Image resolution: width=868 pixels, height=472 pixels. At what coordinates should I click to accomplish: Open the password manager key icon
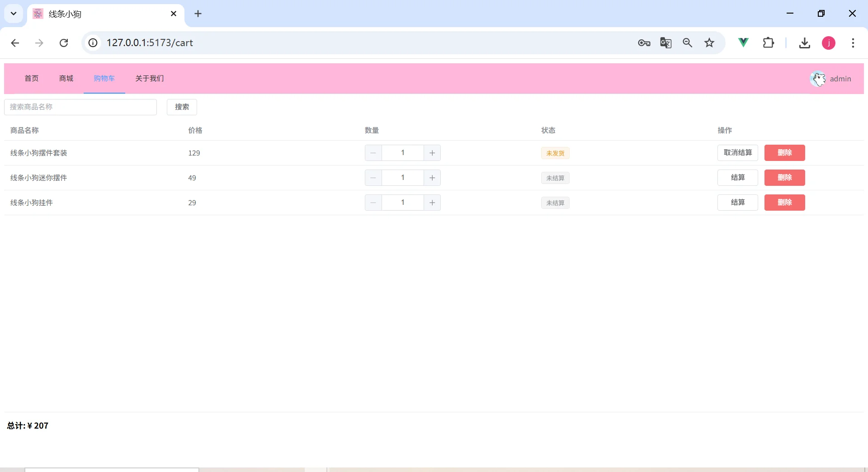pyautogui.click(x=644, y=43)
